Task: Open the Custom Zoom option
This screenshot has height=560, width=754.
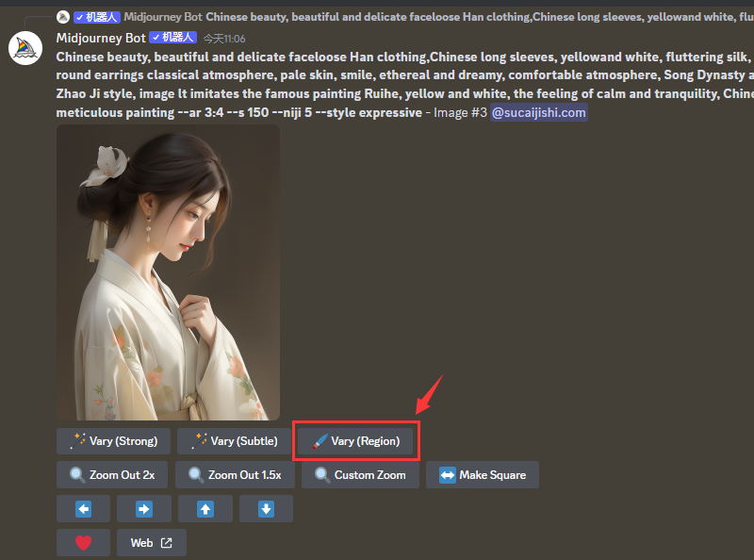Action: pos(361,475)
